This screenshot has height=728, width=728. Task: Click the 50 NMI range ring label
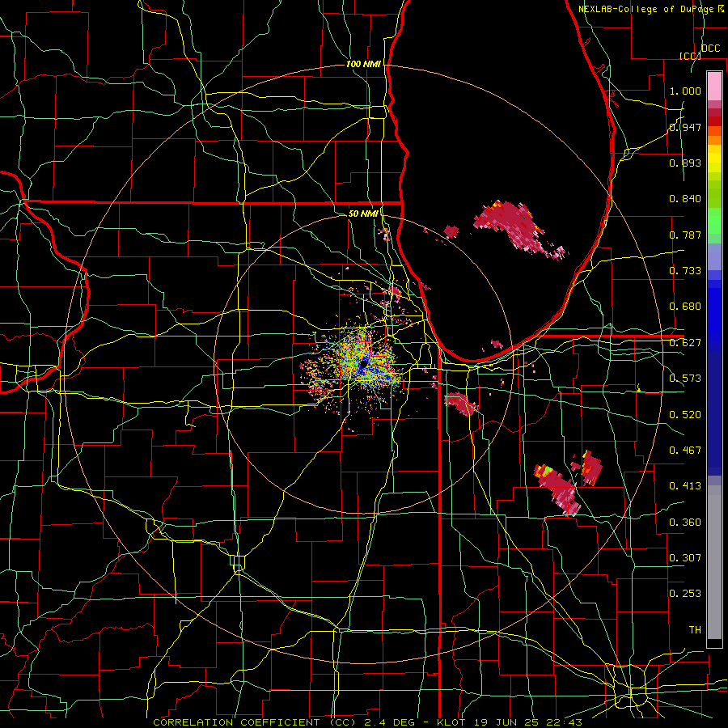[363, 214]
